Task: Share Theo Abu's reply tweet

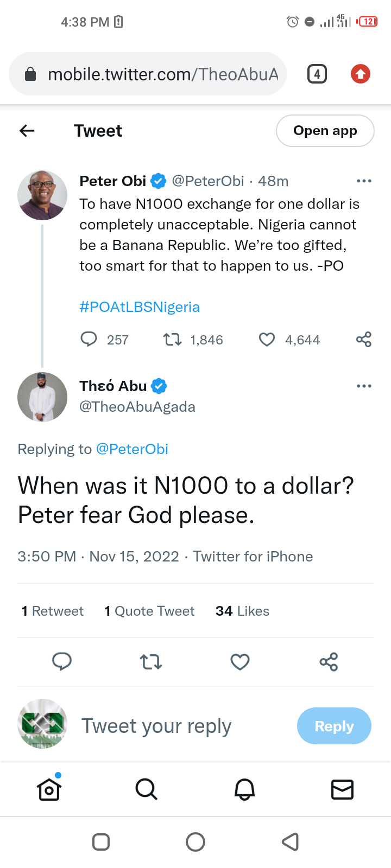Action: 329,662
